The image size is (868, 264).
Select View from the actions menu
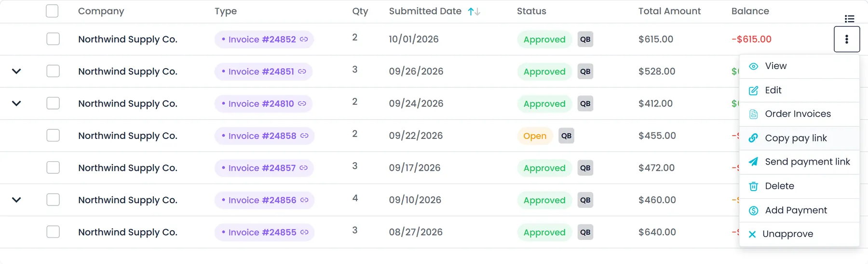[x=800, y=66]
